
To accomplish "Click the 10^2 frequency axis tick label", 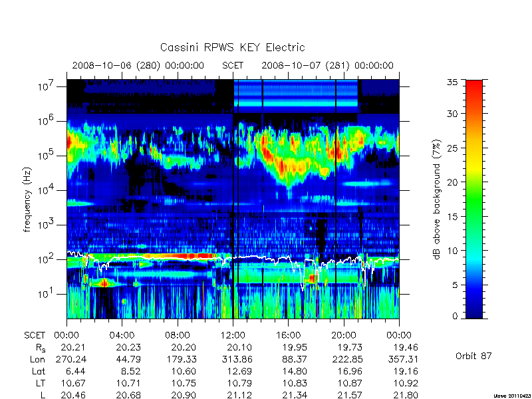I will click(x=47, y=259).
